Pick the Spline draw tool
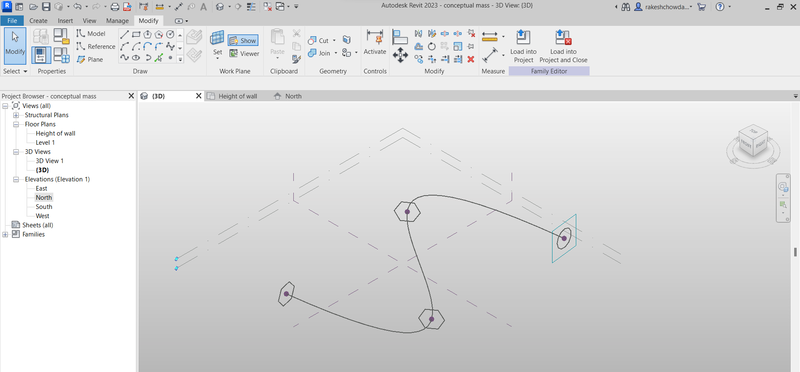Image resolution: width=800 pixels, height=372 pixels. [x=124, y=58]
